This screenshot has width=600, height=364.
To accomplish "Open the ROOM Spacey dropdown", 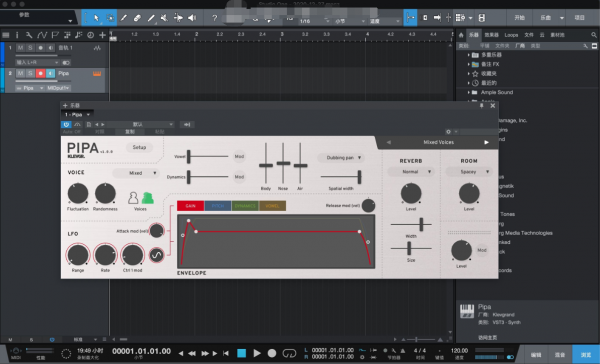I will (469, 172).
